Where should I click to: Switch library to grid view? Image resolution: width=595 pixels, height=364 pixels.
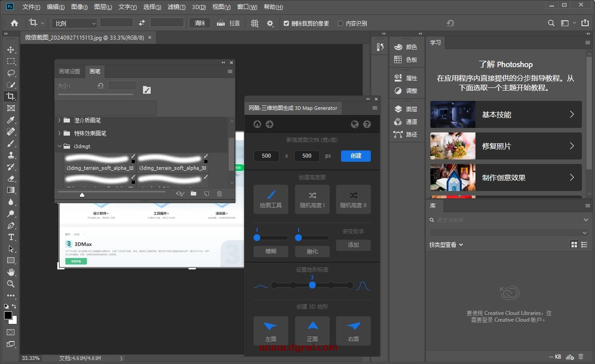coord(574,245)
